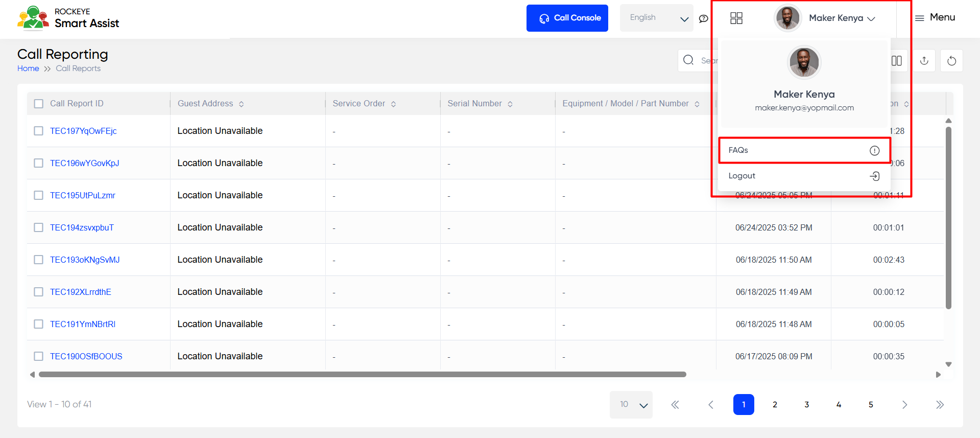Click the export upload icon

(x=924, y=61)
